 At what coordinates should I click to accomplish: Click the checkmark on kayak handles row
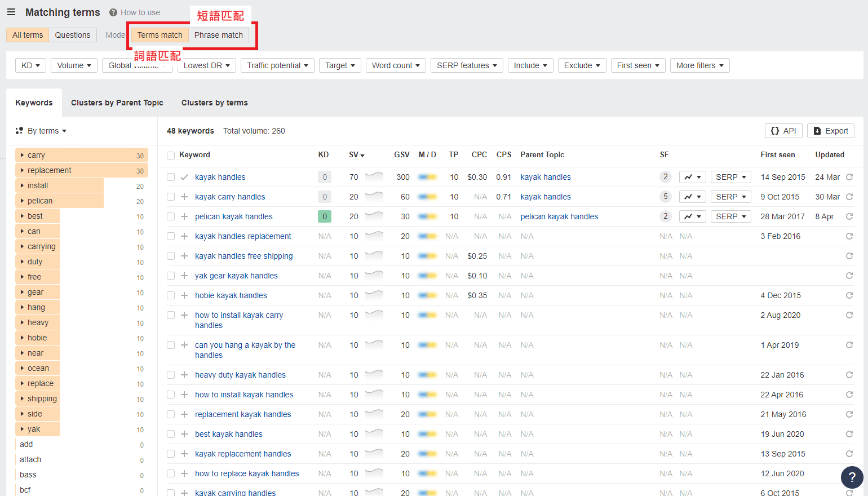[184, 177]
